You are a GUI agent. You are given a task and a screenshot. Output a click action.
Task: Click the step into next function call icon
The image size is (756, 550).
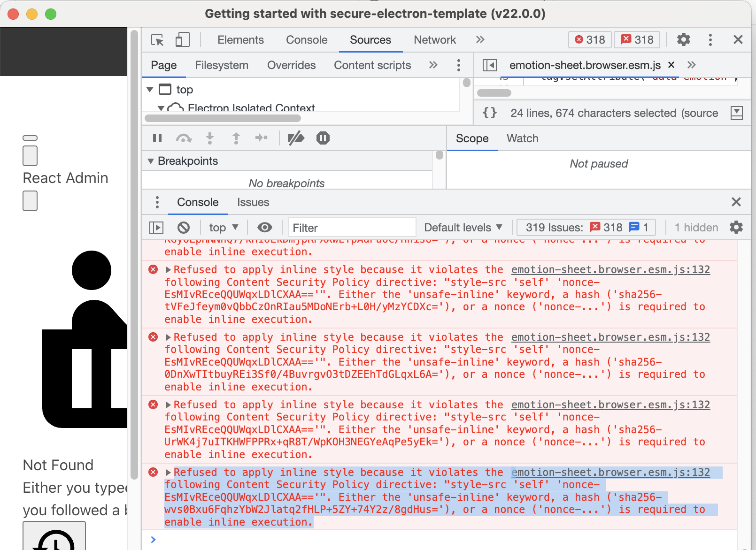pyautogui.click(x=210, y=138)
